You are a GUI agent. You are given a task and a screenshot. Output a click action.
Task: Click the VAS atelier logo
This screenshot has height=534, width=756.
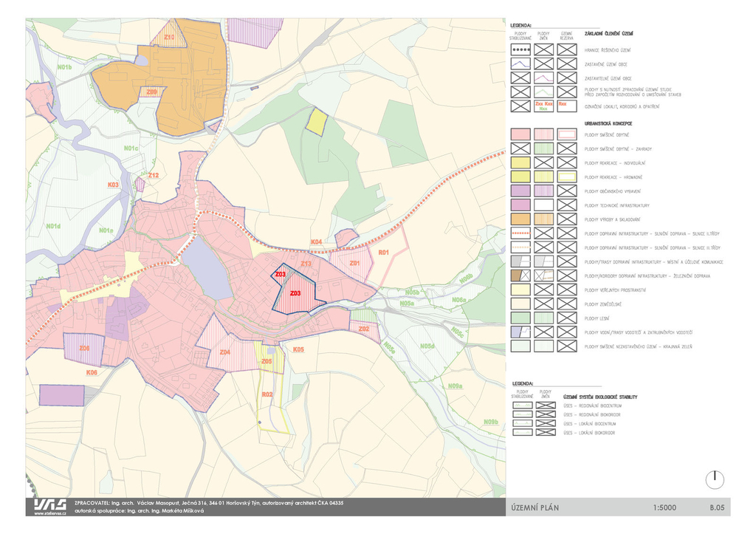coord(49,504)
